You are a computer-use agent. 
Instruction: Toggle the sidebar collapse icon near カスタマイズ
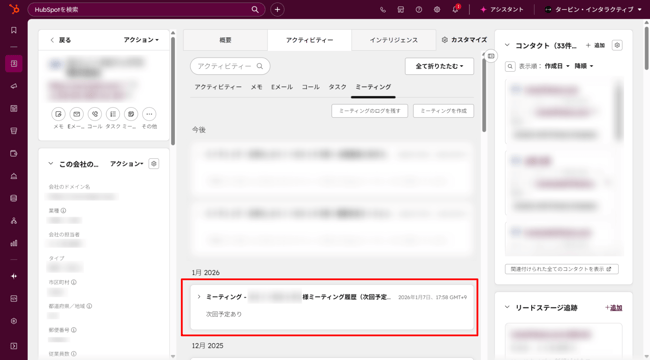click(491, 56)
